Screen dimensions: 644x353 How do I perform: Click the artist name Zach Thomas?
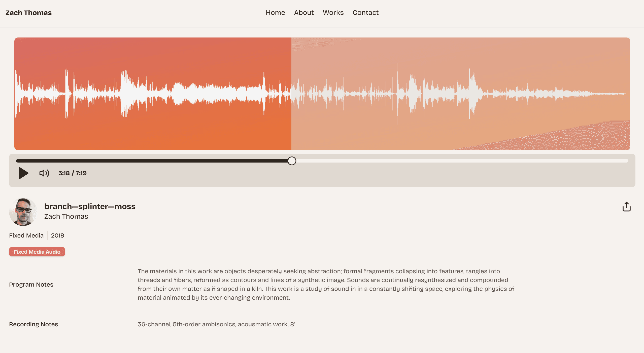[x=66, y=216]
